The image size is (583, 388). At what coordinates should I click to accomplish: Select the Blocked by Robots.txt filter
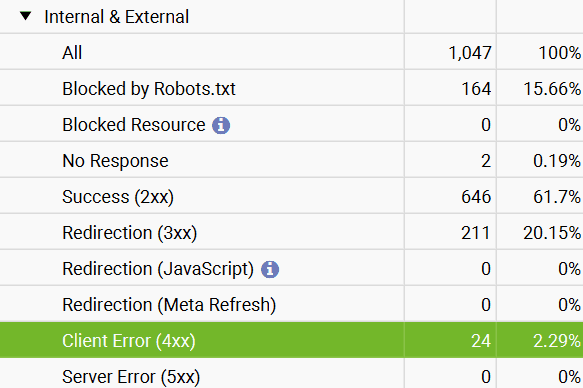(x=292, y=88)
